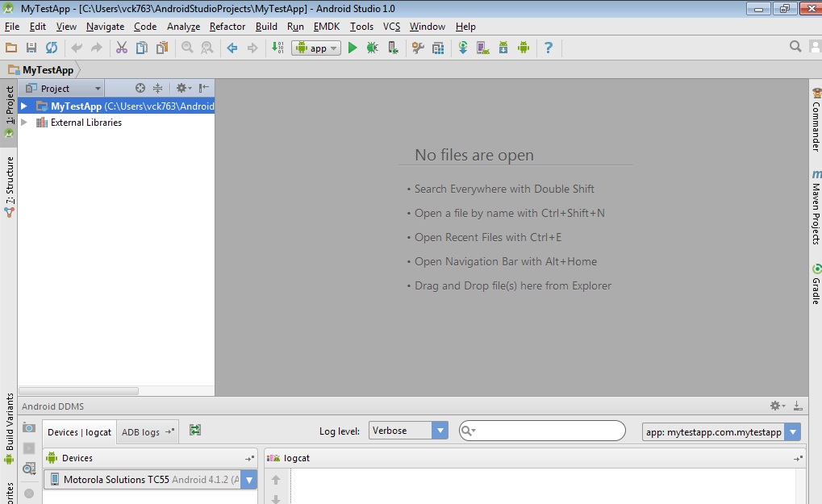Expand the External Libraries node
This screenshot has height=504, width=822.
point(23,122)
